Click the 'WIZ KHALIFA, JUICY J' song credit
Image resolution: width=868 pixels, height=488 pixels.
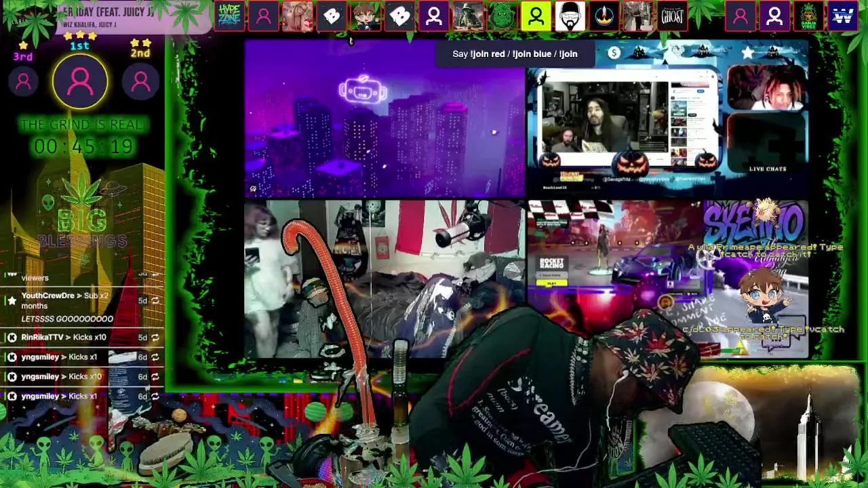point(90,24)
